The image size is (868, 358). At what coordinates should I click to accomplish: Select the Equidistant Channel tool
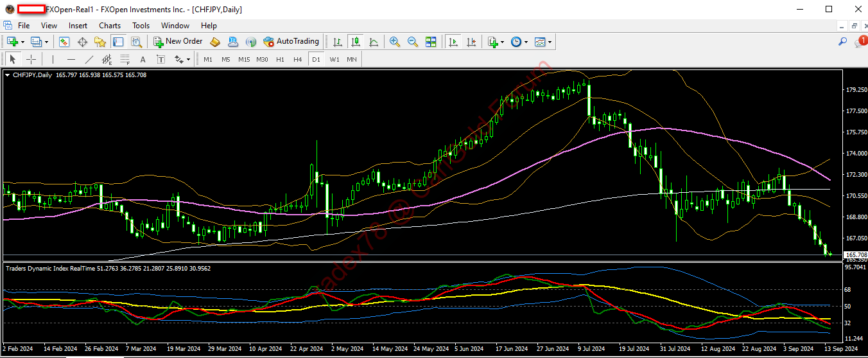click(x=107, y=59)
